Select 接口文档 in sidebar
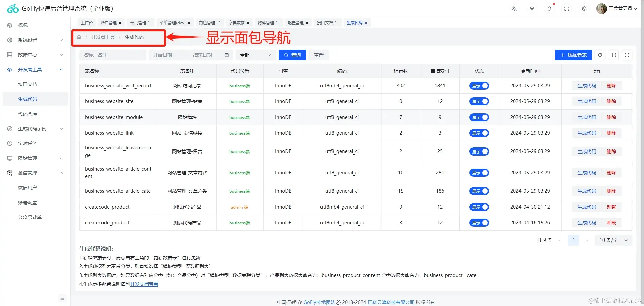This screenshot has width=644, height=306. point(35,84)
